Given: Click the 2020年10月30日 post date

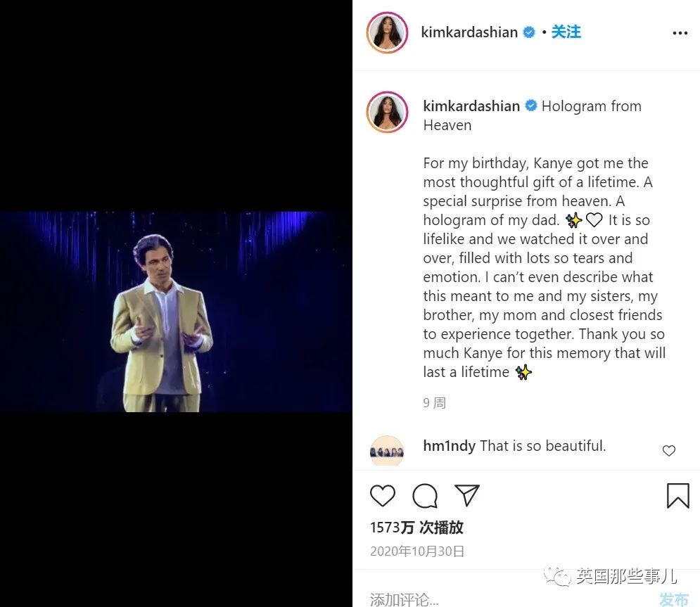Looking at the screenshot, I should [417, 551].
